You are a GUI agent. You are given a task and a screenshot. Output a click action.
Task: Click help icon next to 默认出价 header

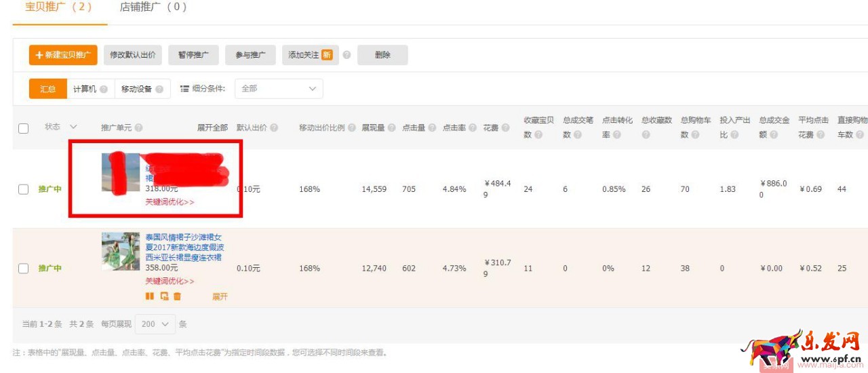(273, 127)
